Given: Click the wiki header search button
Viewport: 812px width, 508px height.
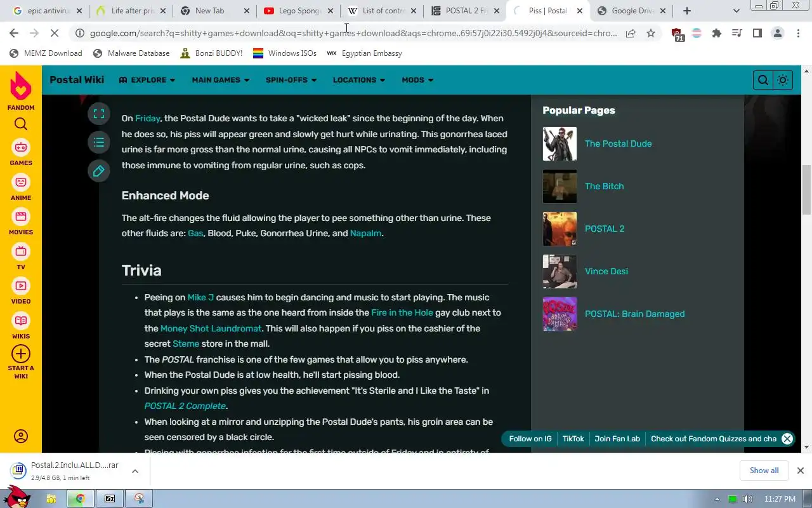Looking at the screenshot, I should click(x=763, y=80).
